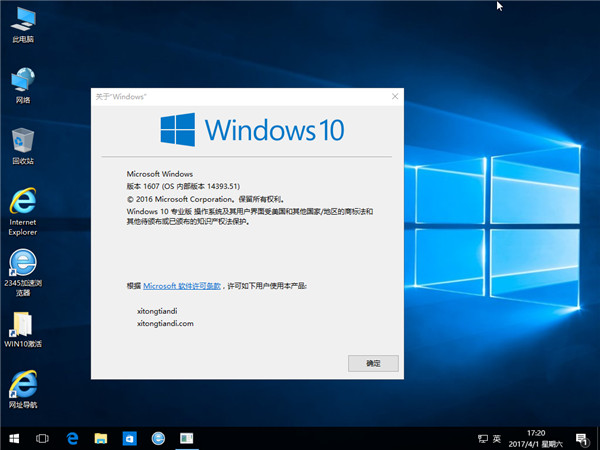
Task: Select the 2345加速浏览器 desktop shortcut
Action: [23, 272]
